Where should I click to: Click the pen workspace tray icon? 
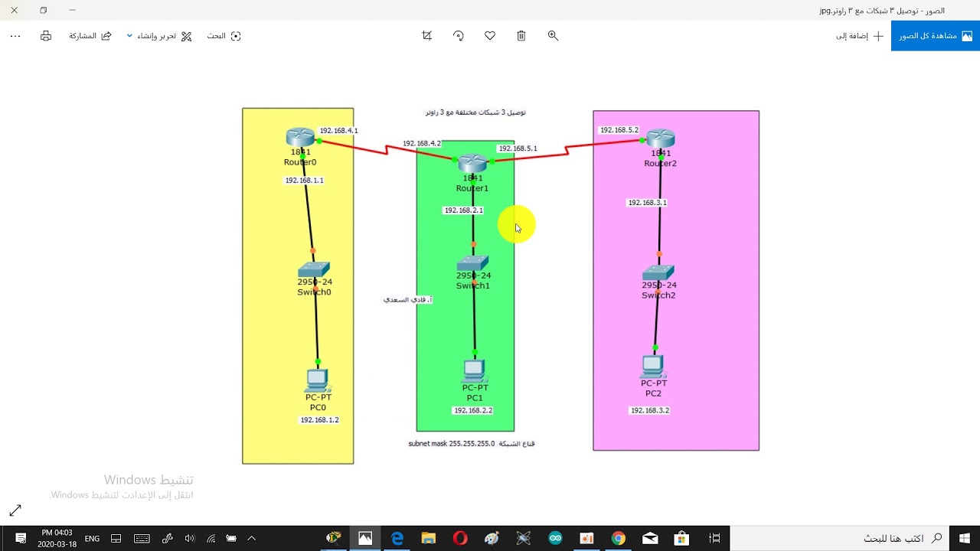click(x=168, y=539)
